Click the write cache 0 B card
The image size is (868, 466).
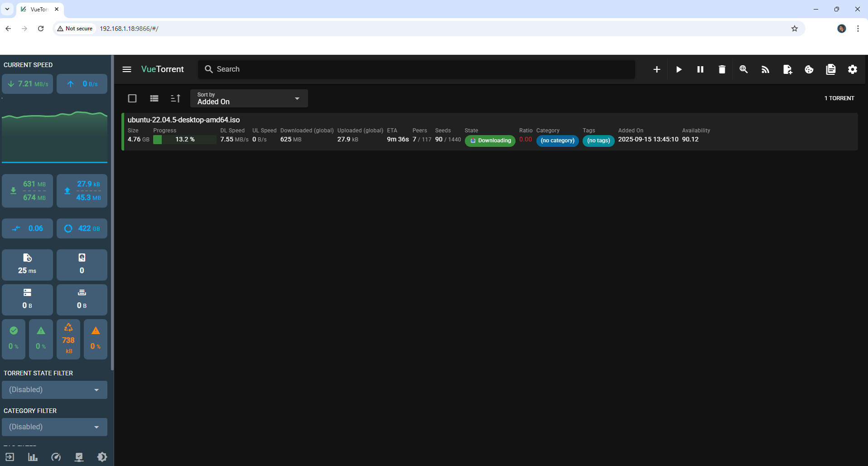coord(27,300)
